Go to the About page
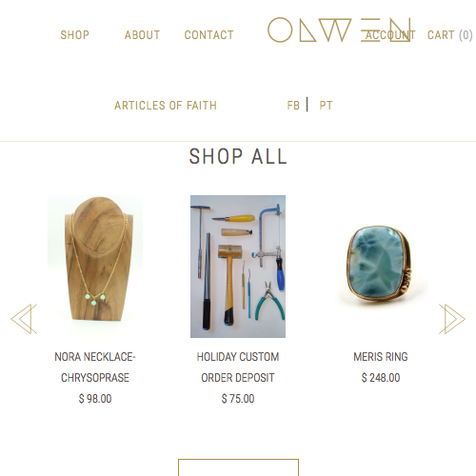The image size is (476, 476). tap(142, 35)
